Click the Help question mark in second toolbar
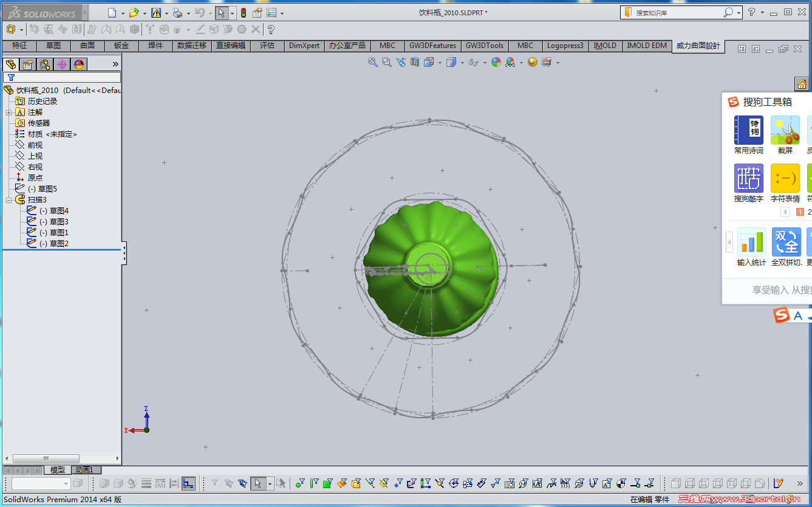 coord(271,29)
